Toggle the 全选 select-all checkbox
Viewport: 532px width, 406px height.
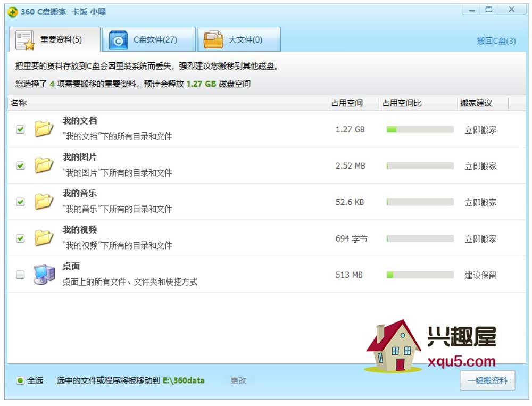(20, 380)
